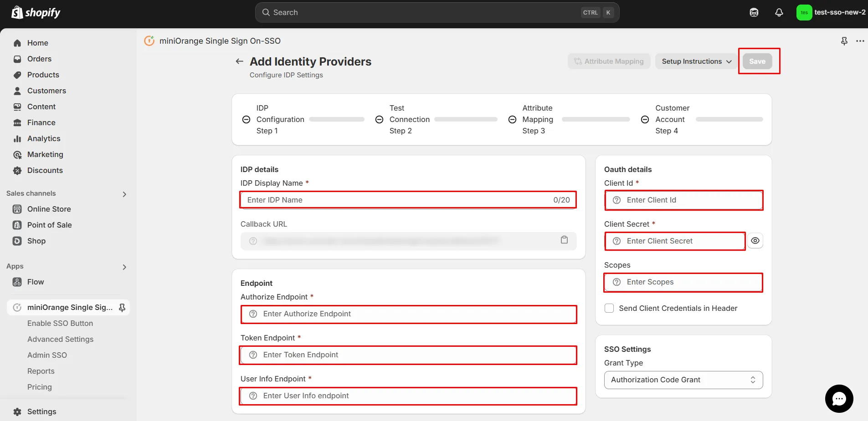
Task: Pin app using the header pin icon
Action: point(844,41)
